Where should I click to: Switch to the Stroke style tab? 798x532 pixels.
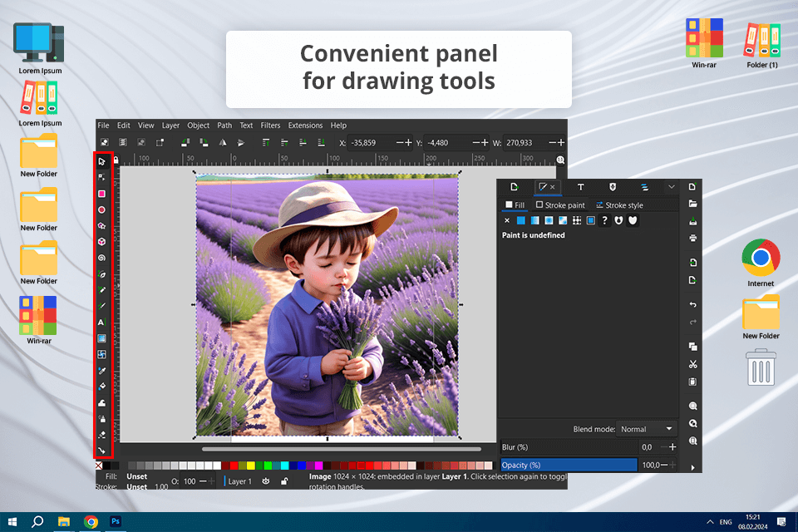(x=619, y=205)
